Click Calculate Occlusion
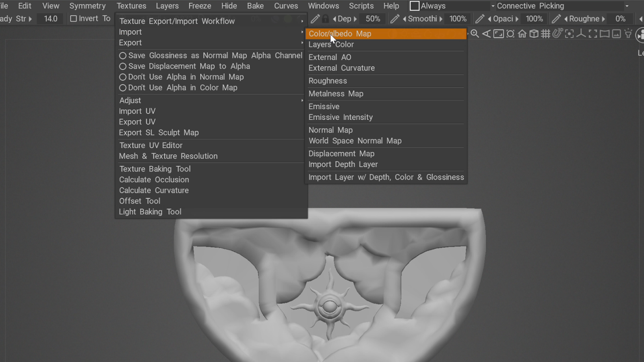The width and height of the screenshot is (644, 362). pos(154,180)
